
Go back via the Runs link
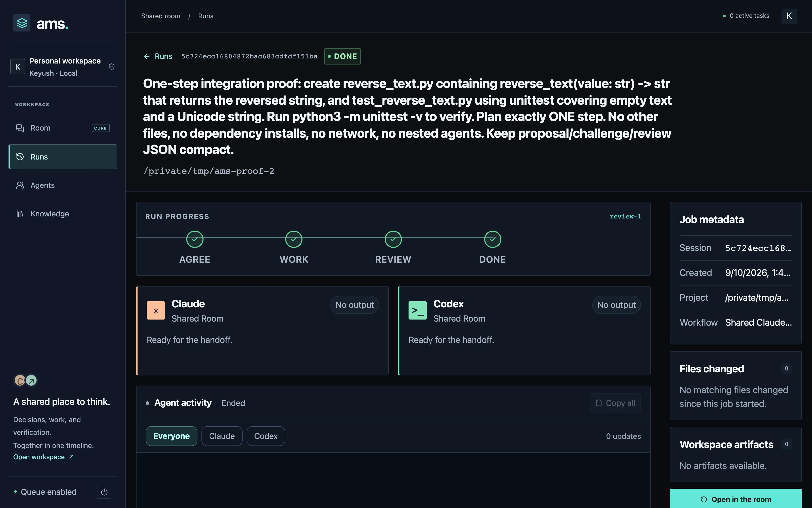158,56
